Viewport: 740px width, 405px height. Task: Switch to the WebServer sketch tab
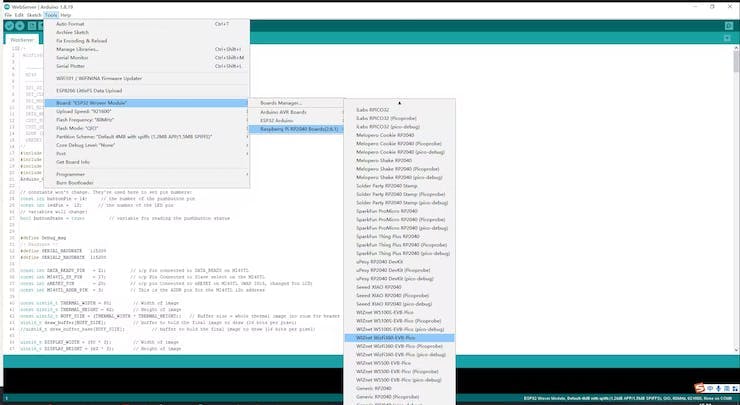point(22,40)
